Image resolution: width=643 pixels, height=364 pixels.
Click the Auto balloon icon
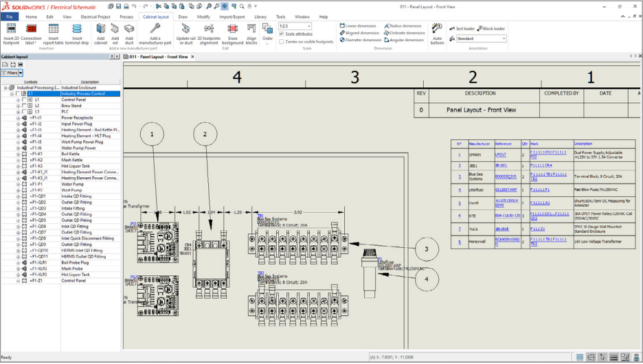coord(437,28)
